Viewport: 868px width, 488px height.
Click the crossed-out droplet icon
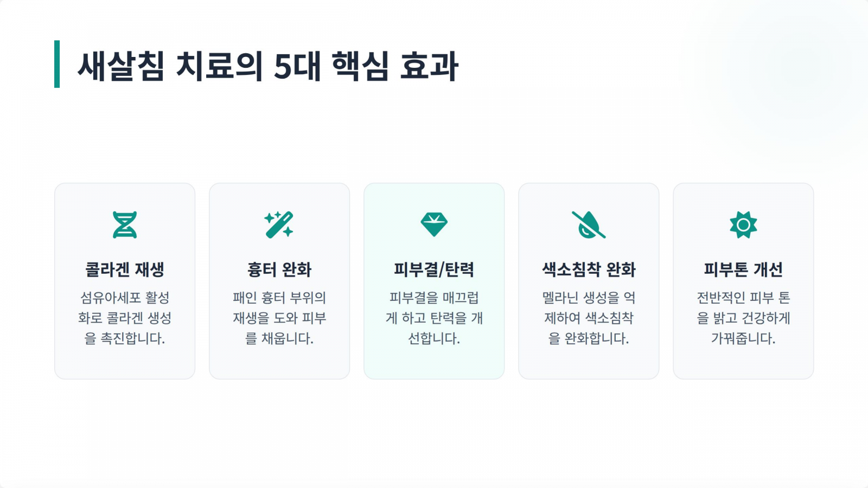(x=589, y=224)
